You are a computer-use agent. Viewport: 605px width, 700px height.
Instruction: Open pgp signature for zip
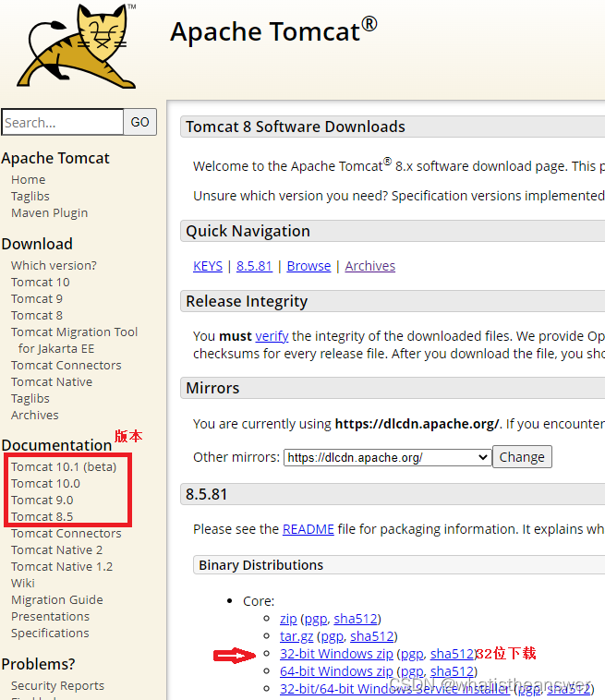tap(316, 620)
